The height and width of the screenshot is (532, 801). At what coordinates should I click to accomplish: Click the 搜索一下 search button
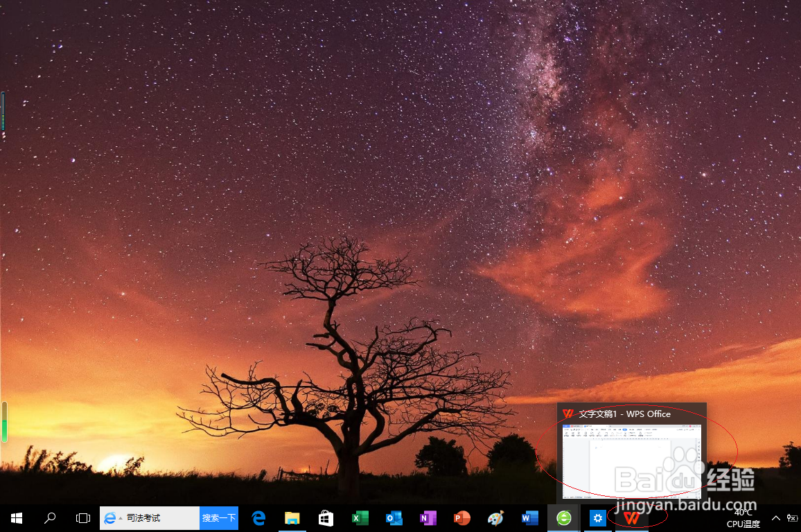219,518
